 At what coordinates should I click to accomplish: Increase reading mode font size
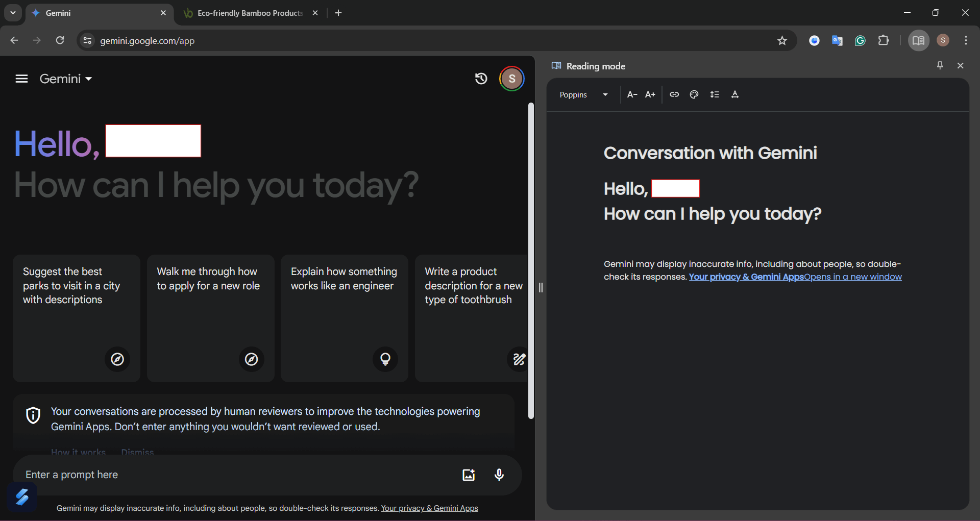coord(650,94)
